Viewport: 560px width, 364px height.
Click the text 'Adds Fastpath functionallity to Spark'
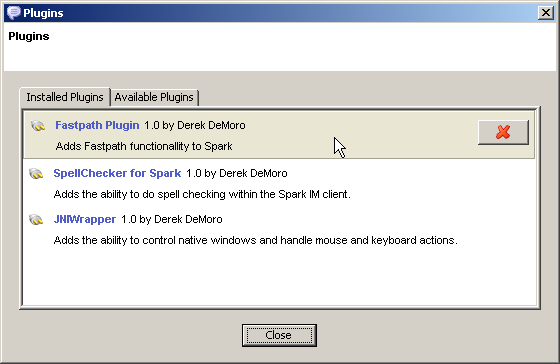click(x=144, y=146)
